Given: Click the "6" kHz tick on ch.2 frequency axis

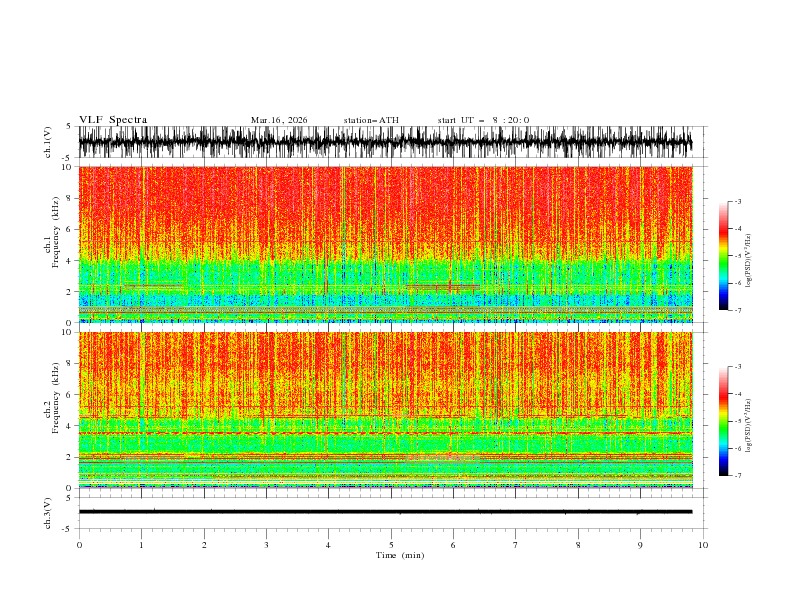Looking at the screenshot, I should pos(69,395).
